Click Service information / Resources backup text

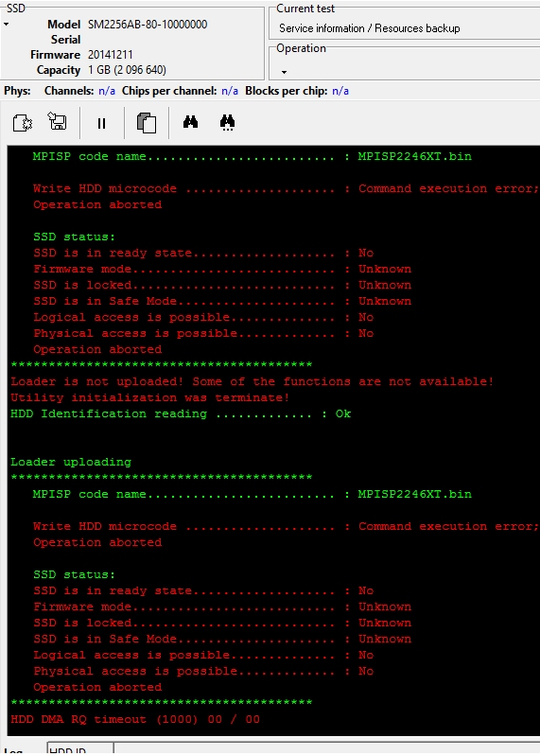[370, 28]
